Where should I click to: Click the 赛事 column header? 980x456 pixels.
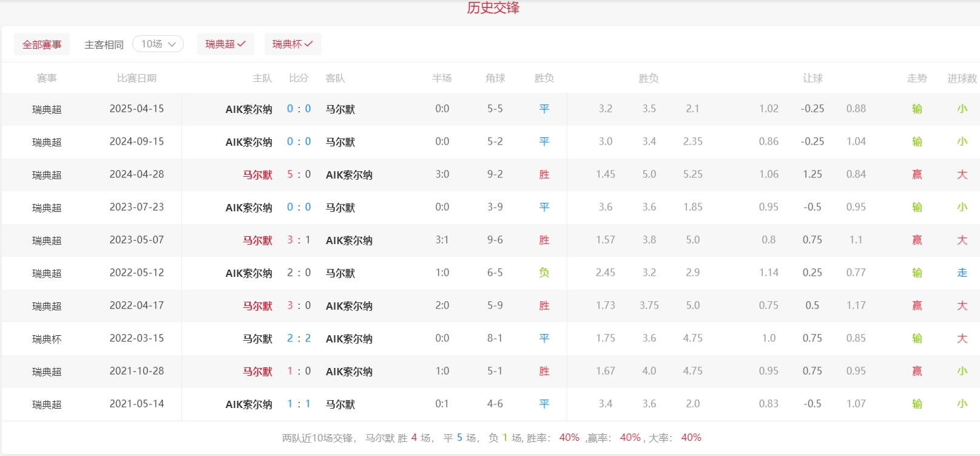click(x=47, y=78)
